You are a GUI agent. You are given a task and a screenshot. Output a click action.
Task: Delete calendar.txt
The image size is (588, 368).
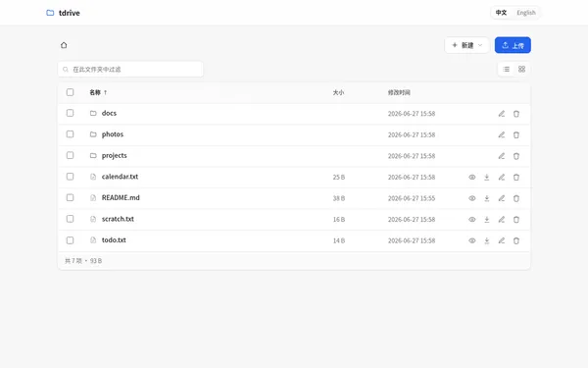point(516,178)
